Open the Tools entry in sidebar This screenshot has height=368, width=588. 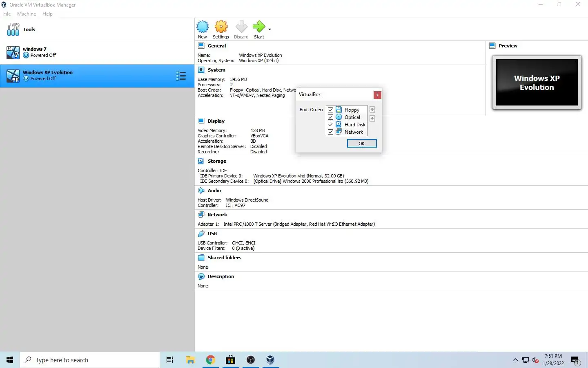point(97,29)
